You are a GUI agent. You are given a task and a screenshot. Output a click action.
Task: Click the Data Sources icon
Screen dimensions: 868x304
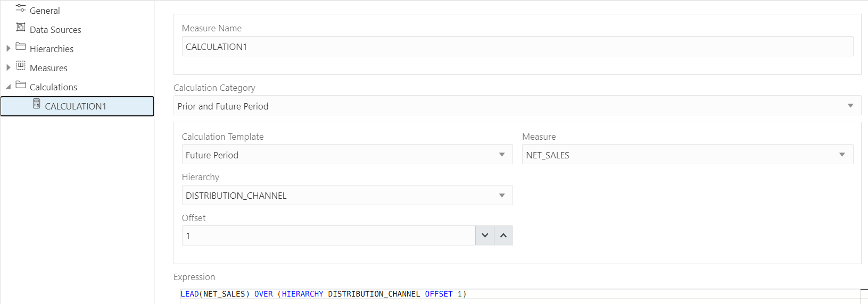click(21, 27)
